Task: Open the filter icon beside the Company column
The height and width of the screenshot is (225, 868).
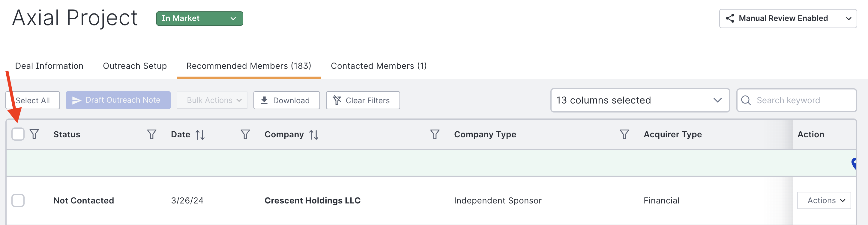Action: [245, 135]
